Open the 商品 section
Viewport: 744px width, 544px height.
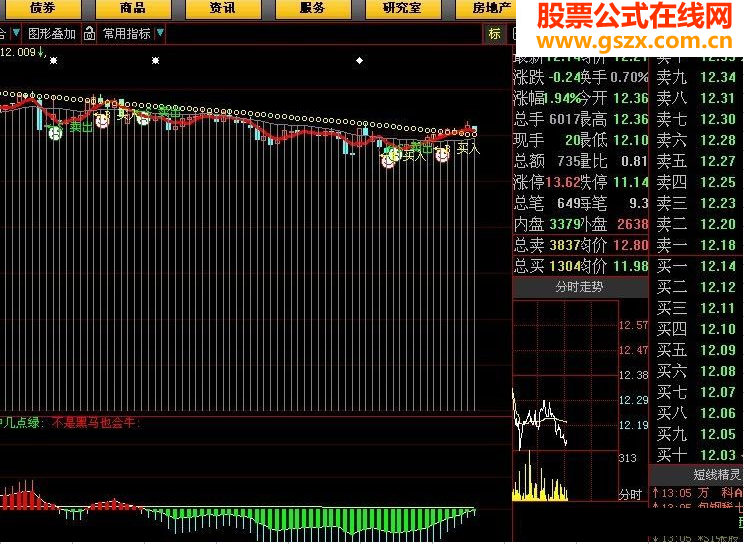(x=133, y=9)
